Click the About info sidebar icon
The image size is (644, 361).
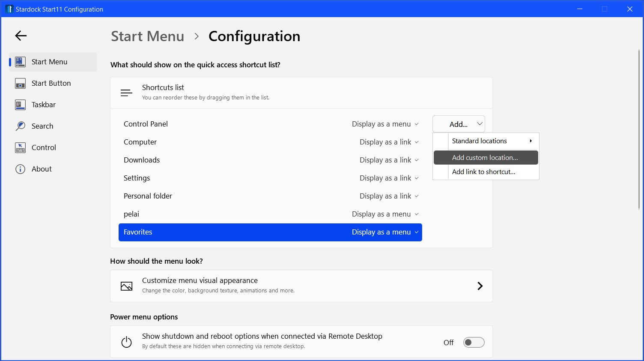point(20,169)
